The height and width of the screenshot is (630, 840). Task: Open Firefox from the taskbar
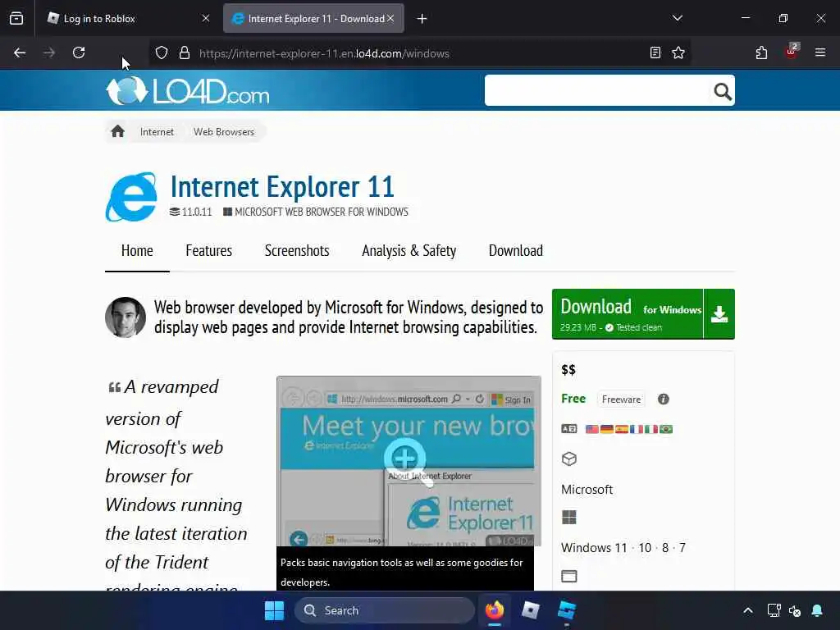coord(495,610)
